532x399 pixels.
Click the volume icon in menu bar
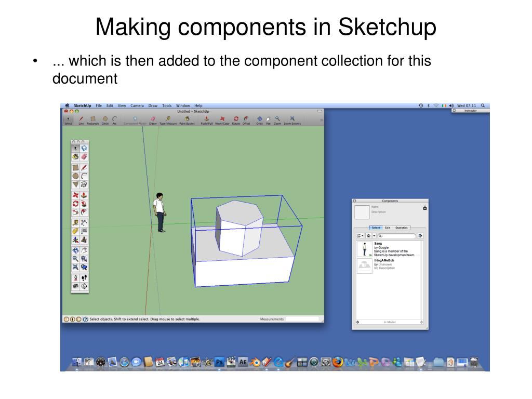(x=451, y=105)
